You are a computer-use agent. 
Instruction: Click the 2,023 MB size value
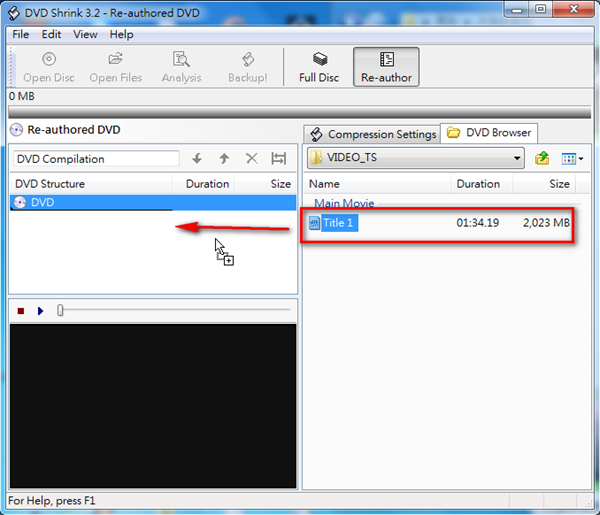pyautogui.click(x=546, y=223)
